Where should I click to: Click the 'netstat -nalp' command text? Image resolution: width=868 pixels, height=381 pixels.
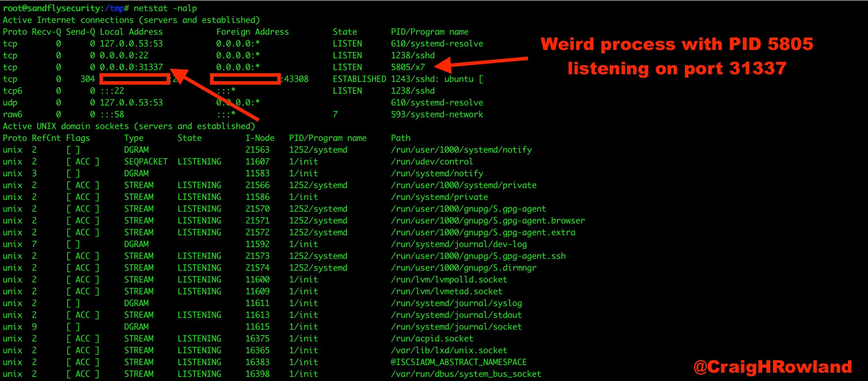click(165, 8)
